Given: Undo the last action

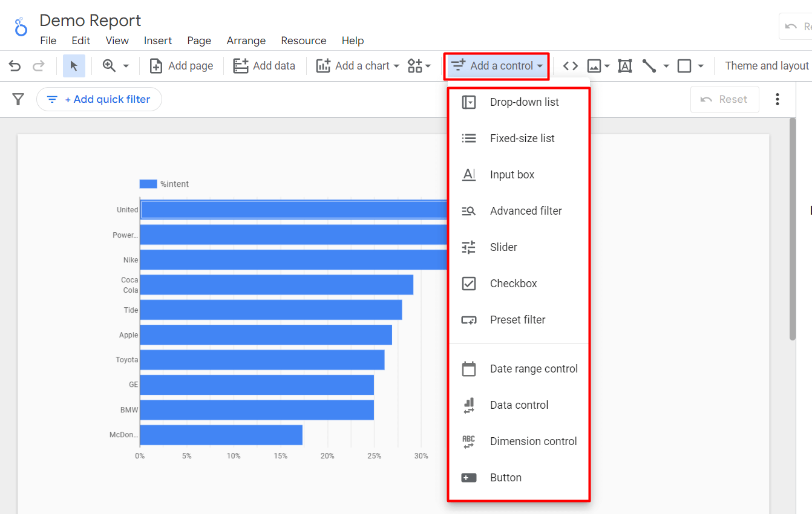Looking at the screenshot, I should [x=14, y=65].
